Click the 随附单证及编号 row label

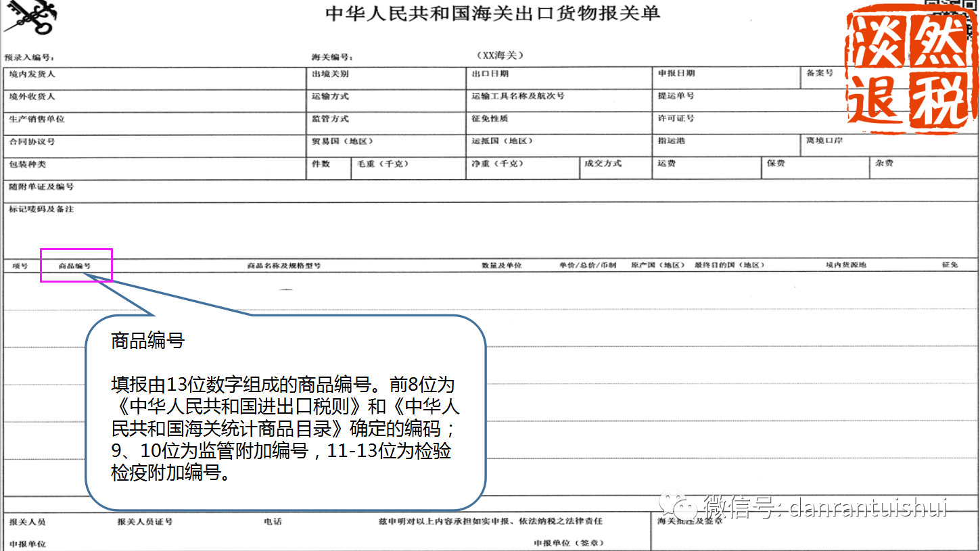pyautogui.click(x=41, y=187)
